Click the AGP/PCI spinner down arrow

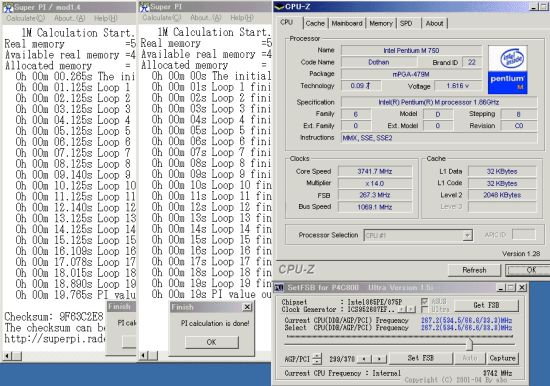pyautogui.click(x=317, y=361)
